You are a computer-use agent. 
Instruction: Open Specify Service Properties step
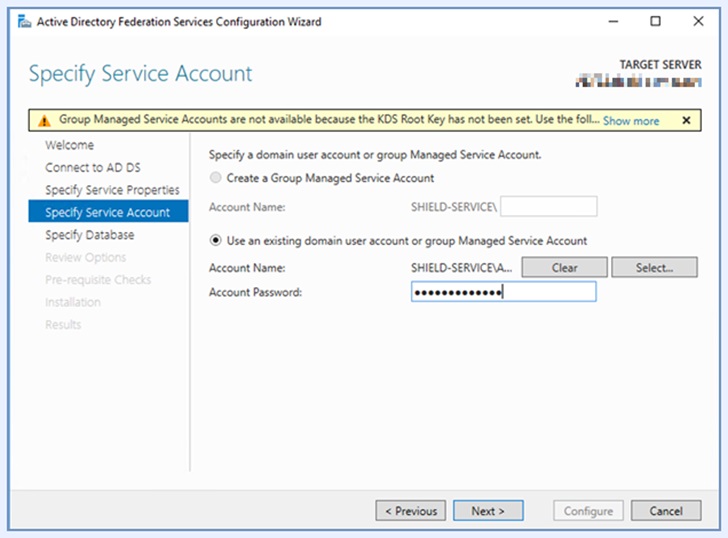pyautogui.click(x=112, y=190)
